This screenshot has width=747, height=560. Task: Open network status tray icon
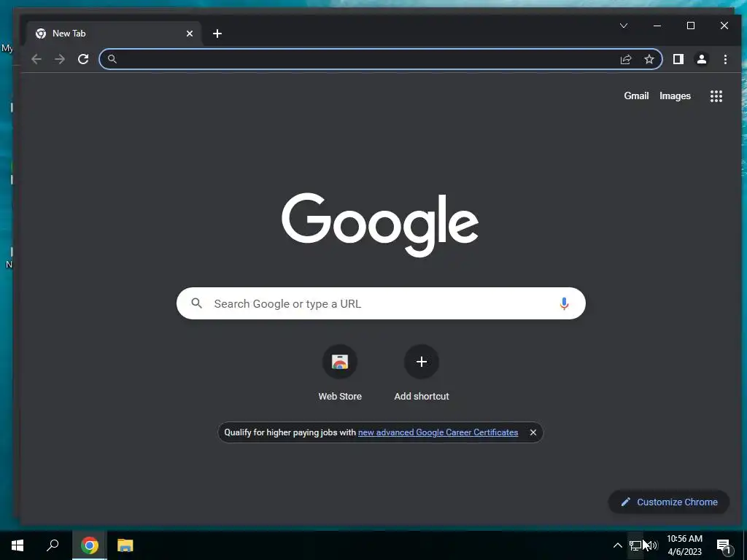[635, 545]
